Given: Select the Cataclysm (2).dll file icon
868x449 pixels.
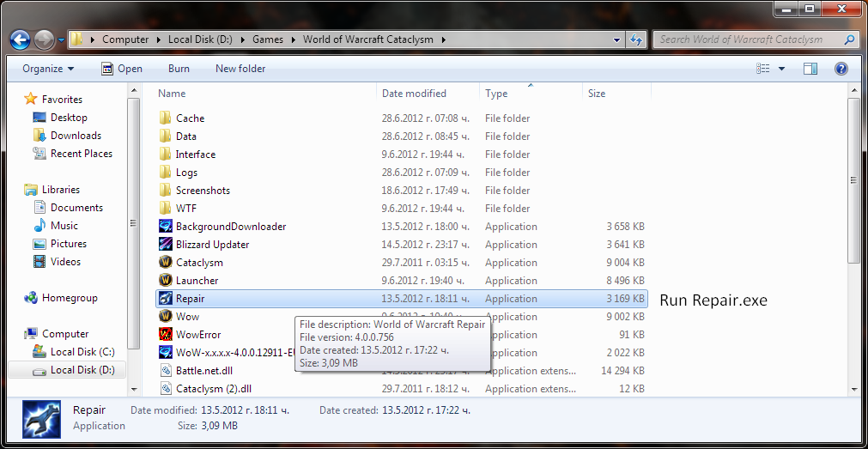Looking at the screenshot, I should click(x=165, y=389).
